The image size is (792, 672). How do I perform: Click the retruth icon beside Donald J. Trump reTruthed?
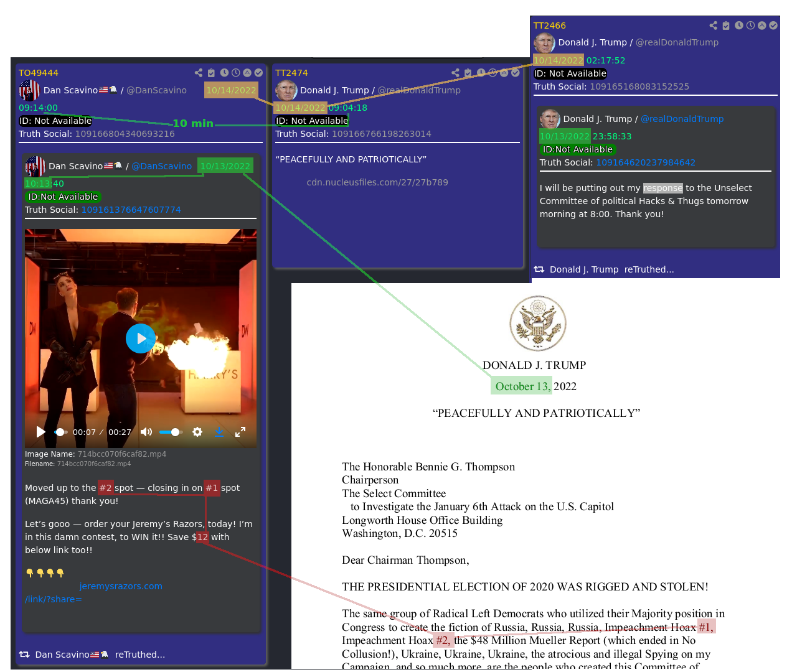(x=539, y=269)
